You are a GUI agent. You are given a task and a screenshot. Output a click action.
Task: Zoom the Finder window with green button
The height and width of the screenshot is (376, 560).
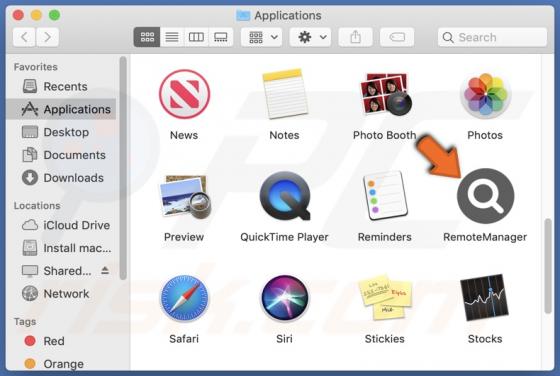(54, 15)
